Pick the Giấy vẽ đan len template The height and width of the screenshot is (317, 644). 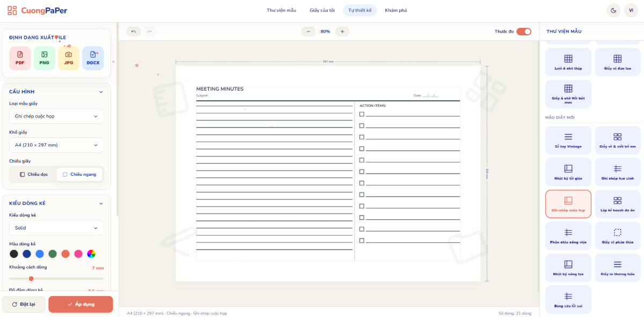(618, 62)
